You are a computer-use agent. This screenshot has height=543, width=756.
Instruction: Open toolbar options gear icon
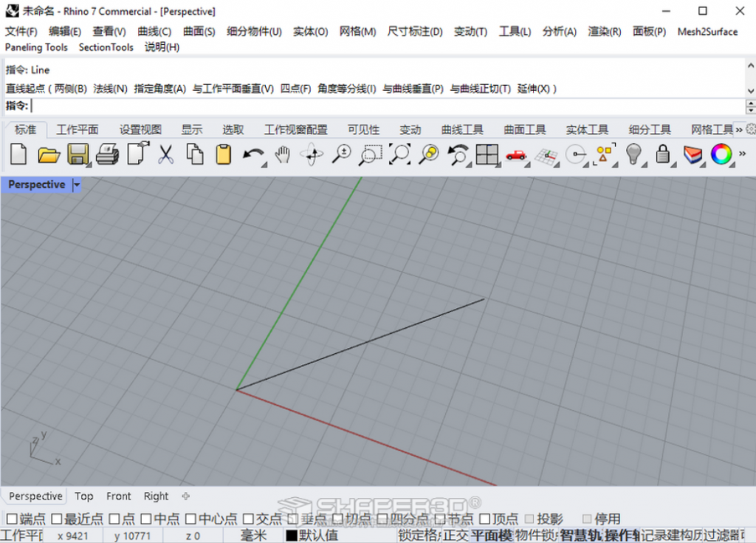click(751, 129)
